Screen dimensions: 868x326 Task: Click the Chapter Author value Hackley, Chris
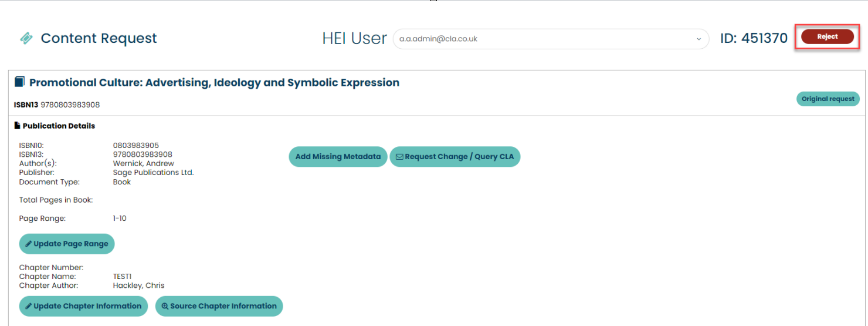pyautogui.click(x=138, y=285)
